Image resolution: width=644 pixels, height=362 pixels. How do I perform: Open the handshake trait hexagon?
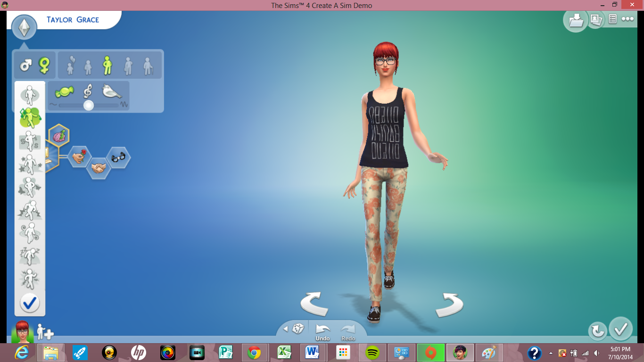pos(99,168)
